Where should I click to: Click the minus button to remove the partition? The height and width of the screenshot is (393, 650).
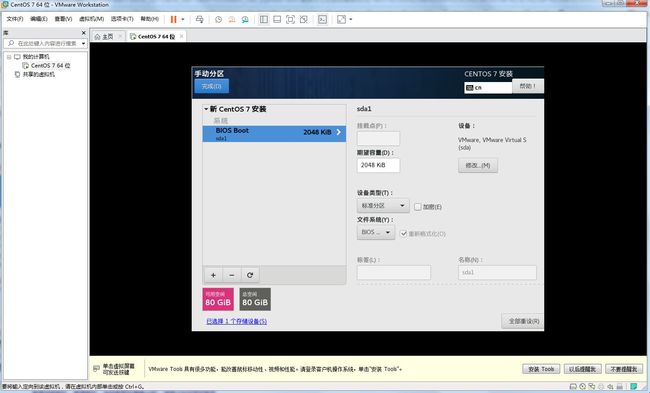coord(232,275)
